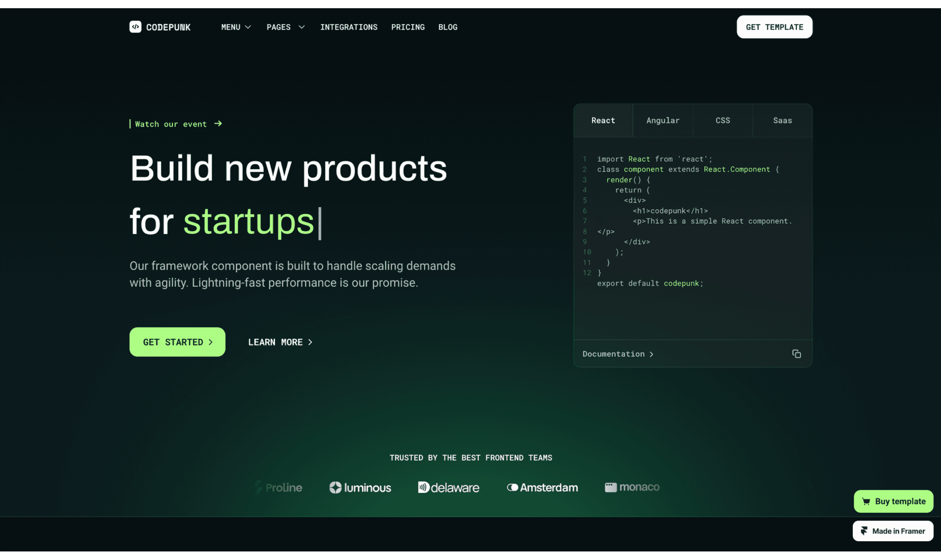Screen dimensions: 941x560
Task: Click the Proline company logo
Action: pos(278,488)
